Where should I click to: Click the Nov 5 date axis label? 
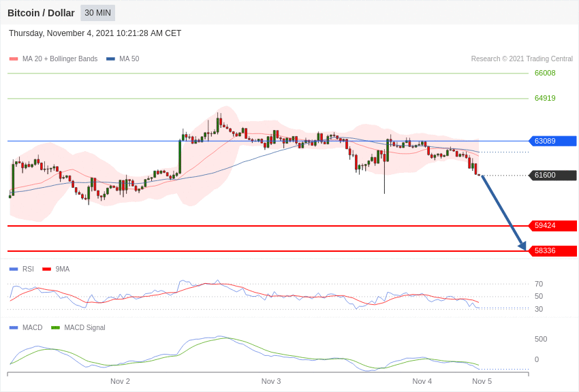click(x=482, y=381)
